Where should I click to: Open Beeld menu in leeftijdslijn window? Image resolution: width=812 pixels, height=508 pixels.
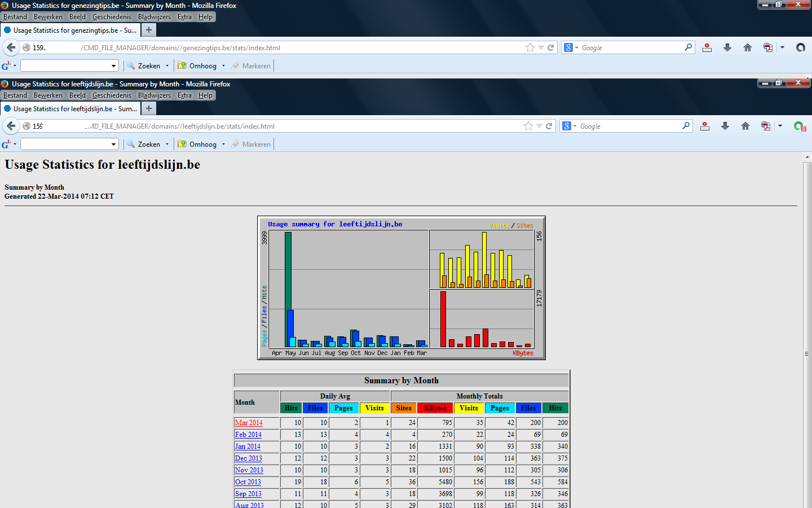pos(77,95)
